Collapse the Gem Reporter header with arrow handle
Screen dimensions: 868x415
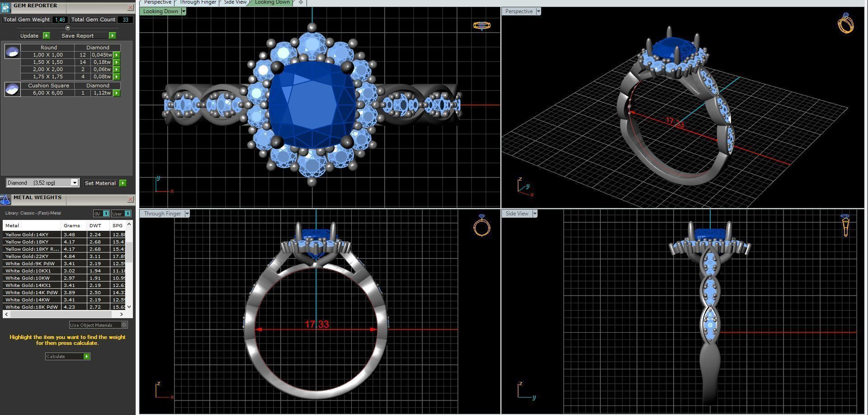point(68,28)
